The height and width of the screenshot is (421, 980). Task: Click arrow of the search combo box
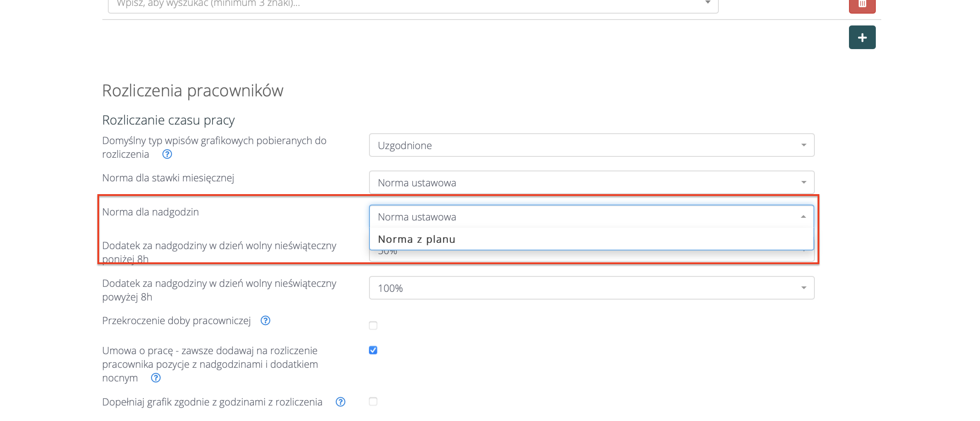[707, 4]
